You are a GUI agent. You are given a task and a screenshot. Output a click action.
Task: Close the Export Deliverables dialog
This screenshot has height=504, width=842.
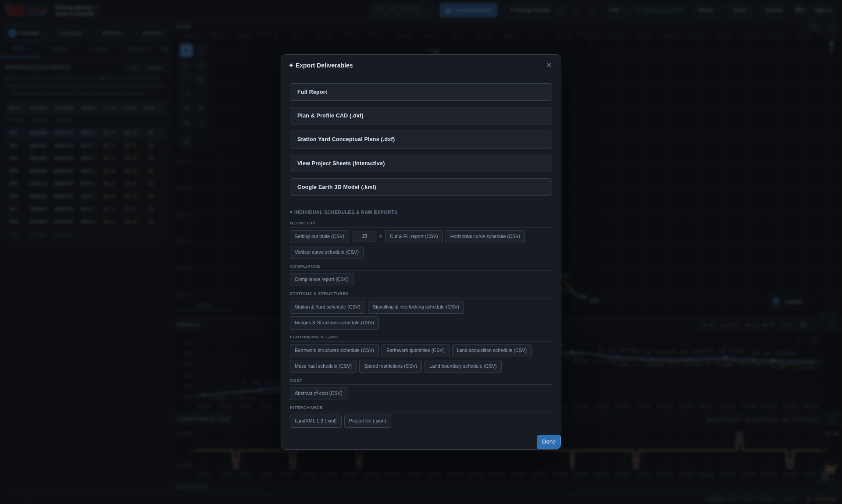(549, 65)
